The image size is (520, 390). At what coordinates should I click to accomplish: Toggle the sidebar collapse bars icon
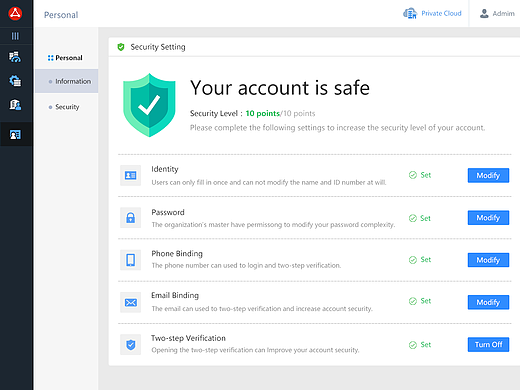[15, 36]
